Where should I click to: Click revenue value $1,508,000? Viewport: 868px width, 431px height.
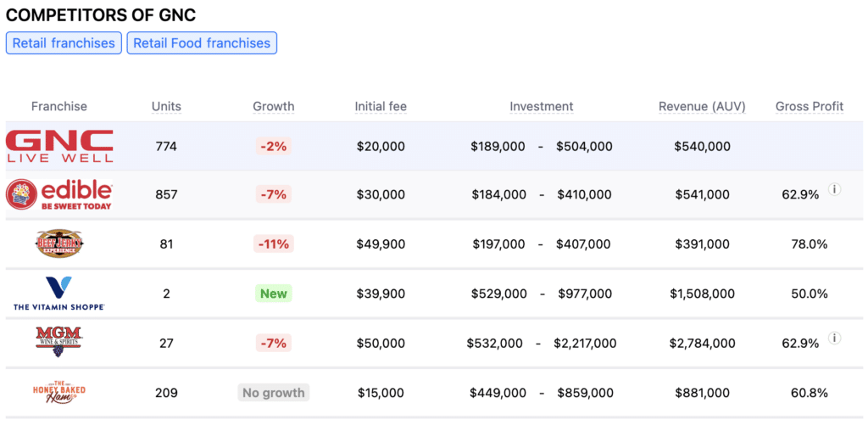click(x=703, y=294)
